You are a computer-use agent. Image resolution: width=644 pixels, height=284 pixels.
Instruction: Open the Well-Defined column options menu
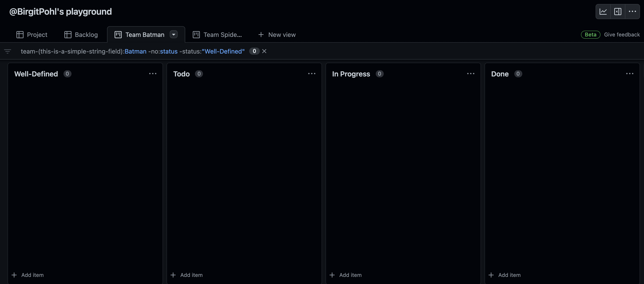(153, 73)
